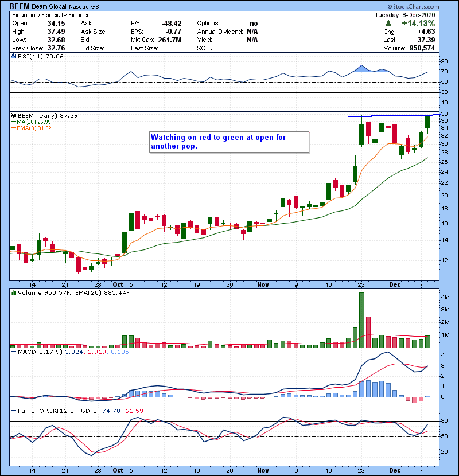
Task: Click the 'Watching on red to green' annotation box
Action: (229, 142)
